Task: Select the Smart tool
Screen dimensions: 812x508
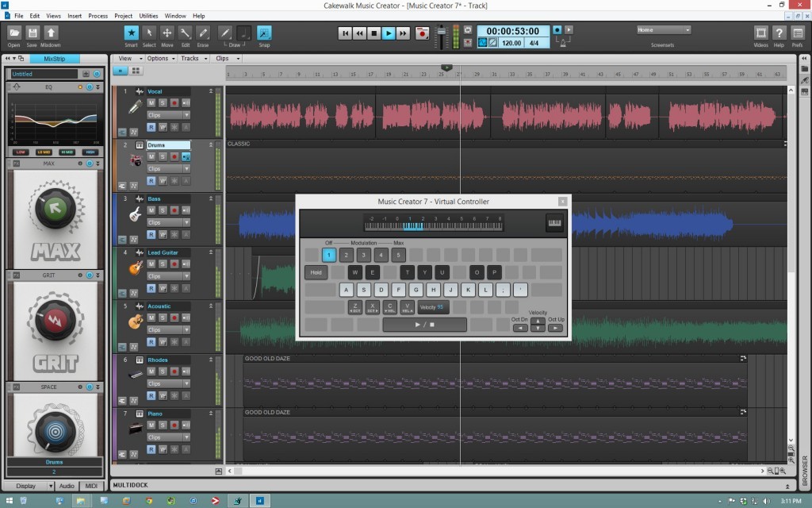Action: (131, 33)
